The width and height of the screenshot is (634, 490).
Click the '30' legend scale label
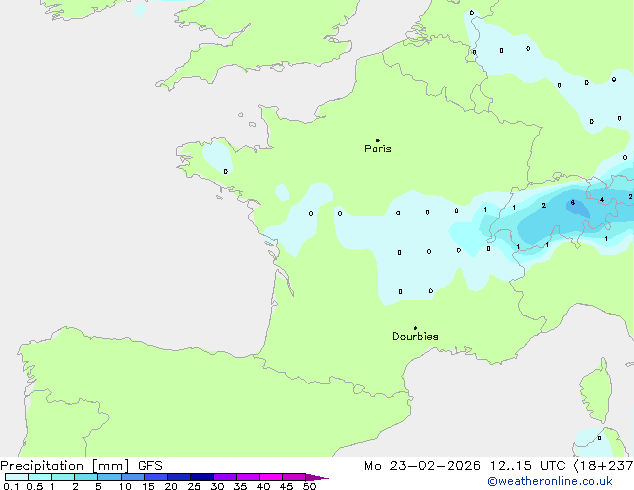click(x=217, y=486)
